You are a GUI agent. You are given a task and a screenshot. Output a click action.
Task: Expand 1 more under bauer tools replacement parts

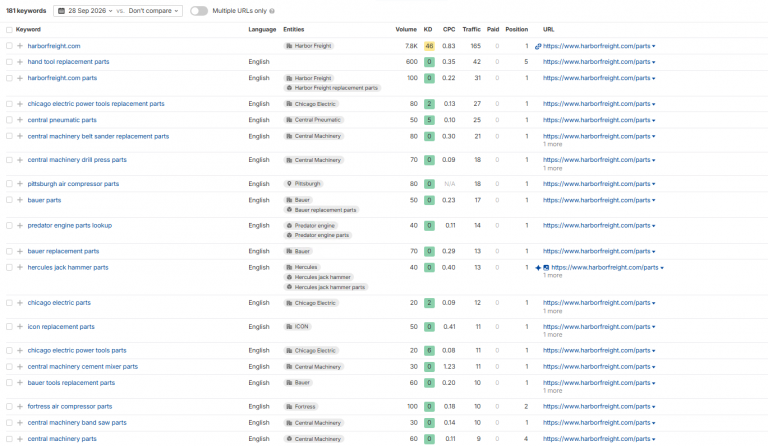[x=552, y=391]
